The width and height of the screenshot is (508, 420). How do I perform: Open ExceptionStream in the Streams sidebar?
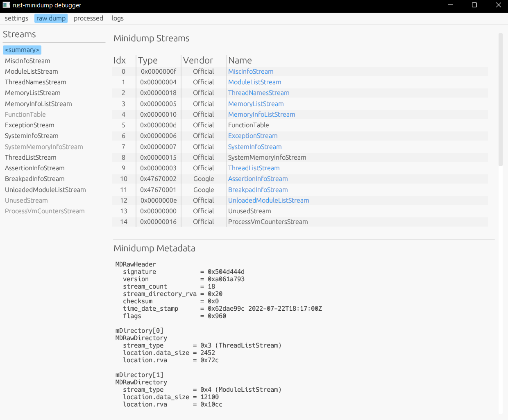(29, 125)
